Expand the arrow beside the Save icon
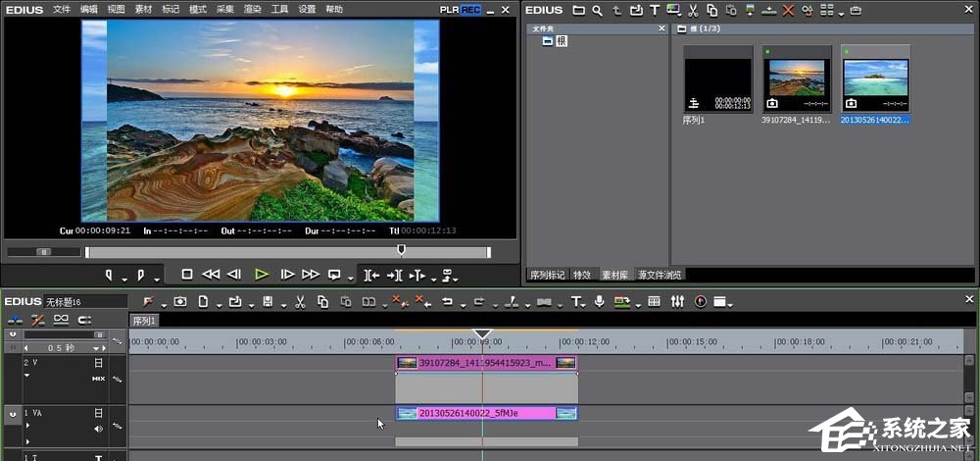Image resolution: width=980 pixels, height=461 pixels. click(x=282, y=304)
